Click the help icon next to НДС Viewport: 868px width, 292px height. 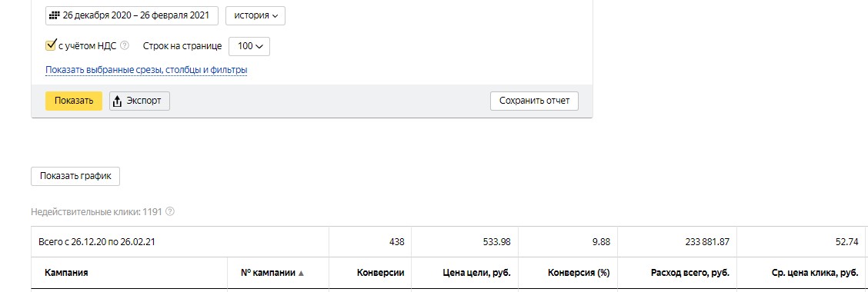[x=125, y=46]
